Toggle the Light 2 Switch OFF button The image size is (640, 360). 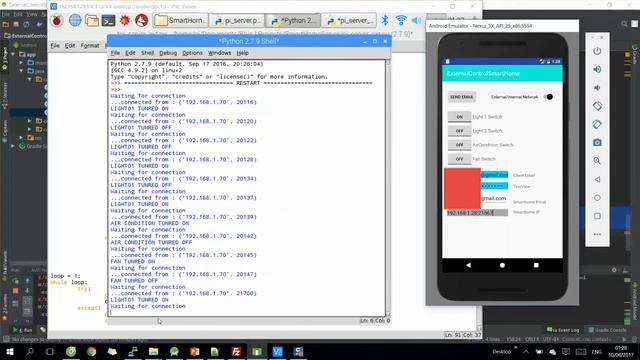[460, 131]
